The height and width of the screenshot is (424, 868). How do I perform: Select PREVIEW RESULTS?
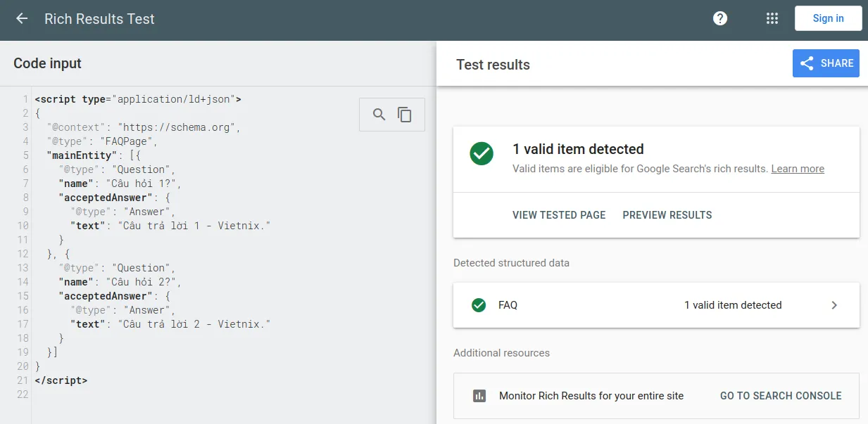click(x=667, y=215)
